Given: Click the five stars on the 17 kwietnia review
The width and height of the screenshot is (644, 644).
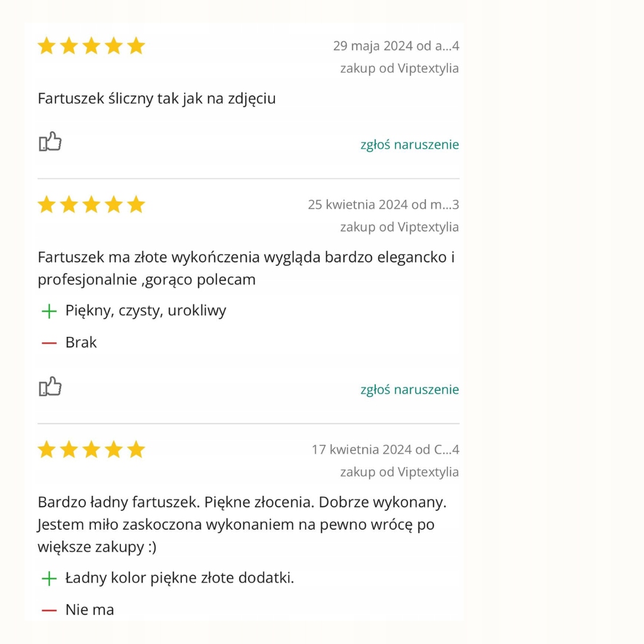Looking at the screenshot, I should tap(91, 450).
